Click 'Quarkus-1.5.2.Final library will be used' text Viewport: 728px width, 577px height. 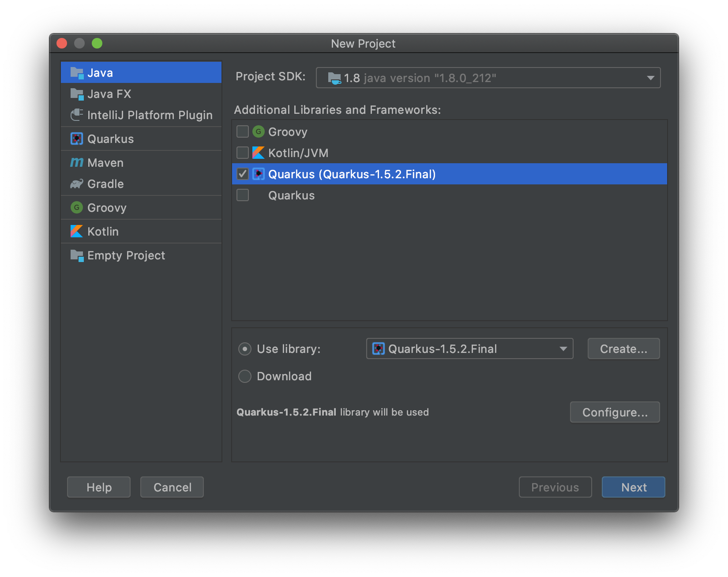tap(333, 412)
